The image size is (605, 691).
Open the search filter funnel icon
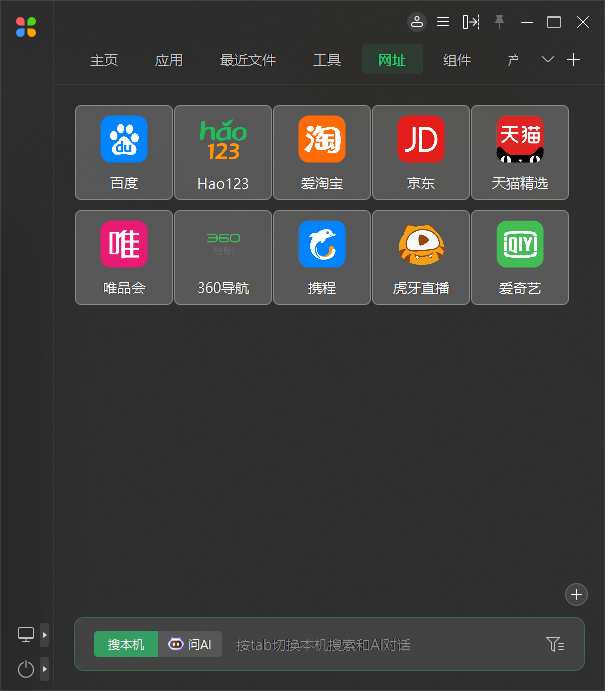pos(555,644)
